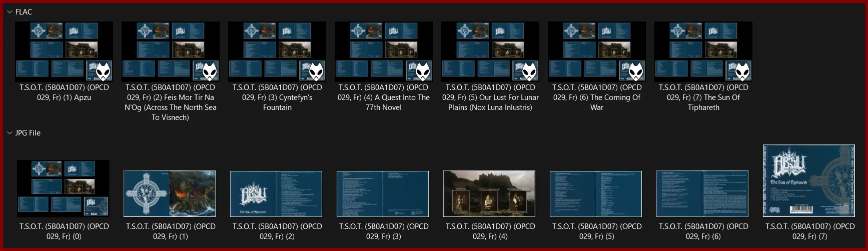Viewport: 868px width, 251px height.
Task: Select the JPG (2) Absu logo booklet thumbnail
Action: pyautogui.click(x=276, y=193)
